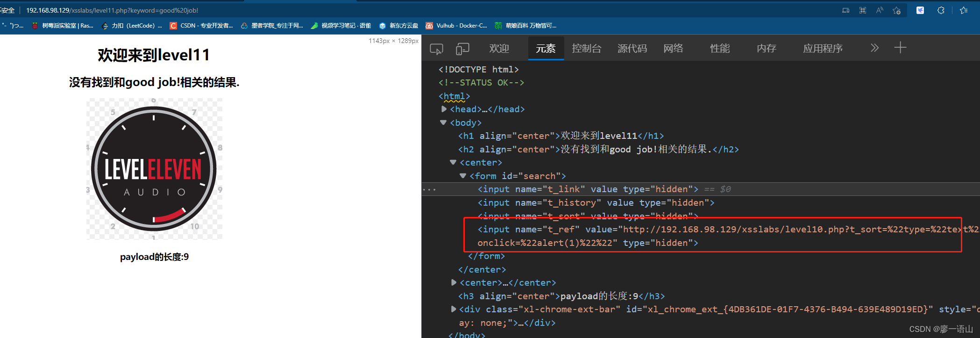Collapse the body element node

point(443,122)
